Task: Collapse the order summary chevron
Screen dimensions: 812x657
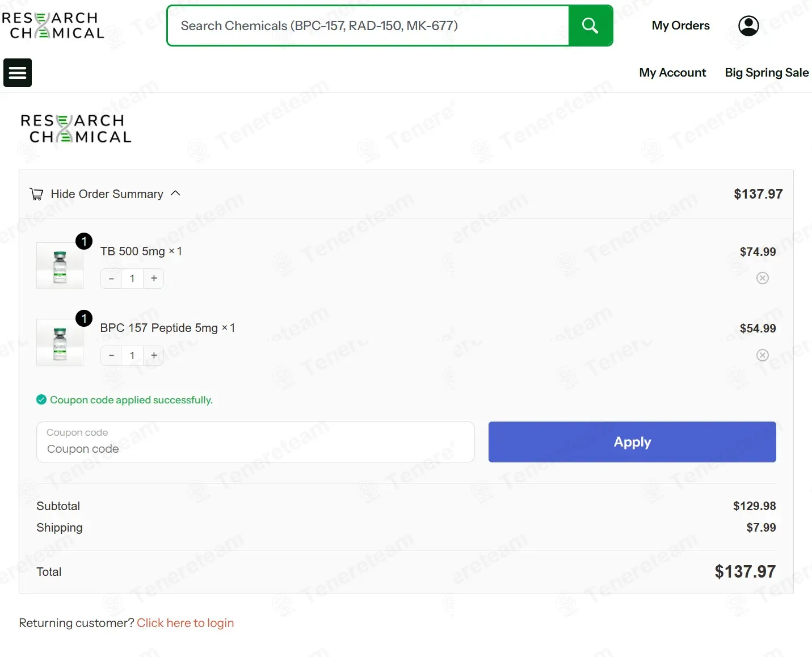Action: pyautogui.click(x=175, y=193)
